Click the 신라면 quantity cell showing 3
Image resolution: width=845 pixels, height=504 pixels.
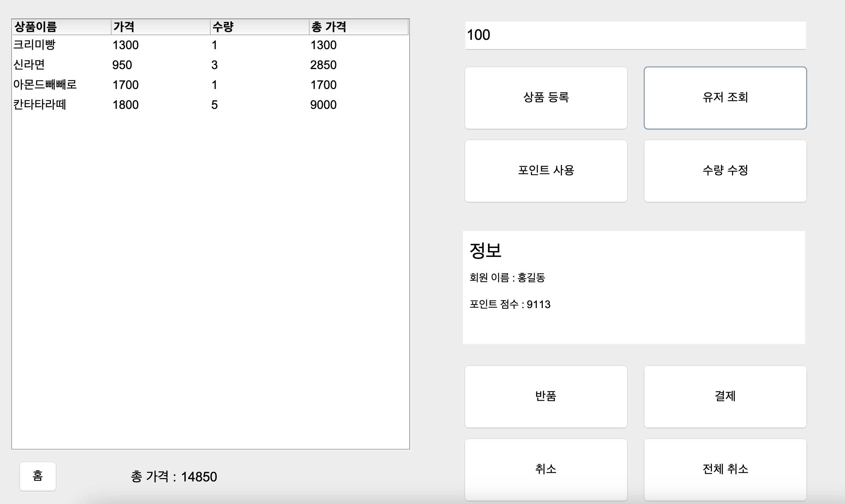click(214, 65)
